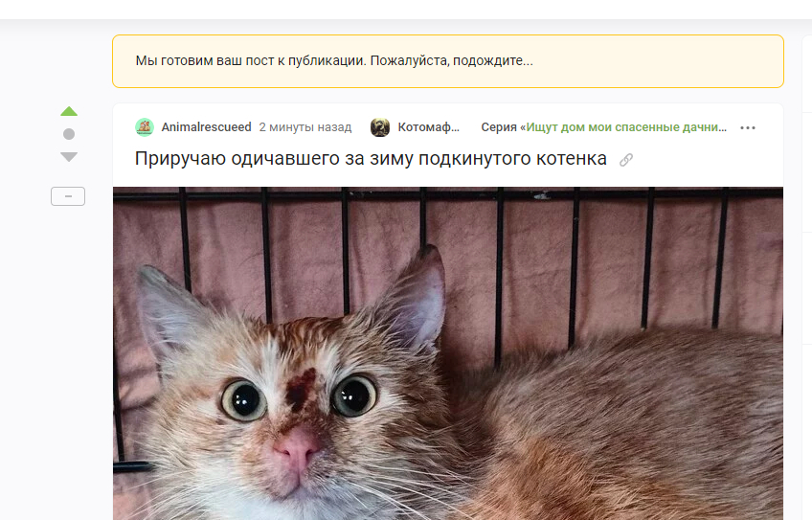Open Animalrescueed profile avatar

(145, 127)
